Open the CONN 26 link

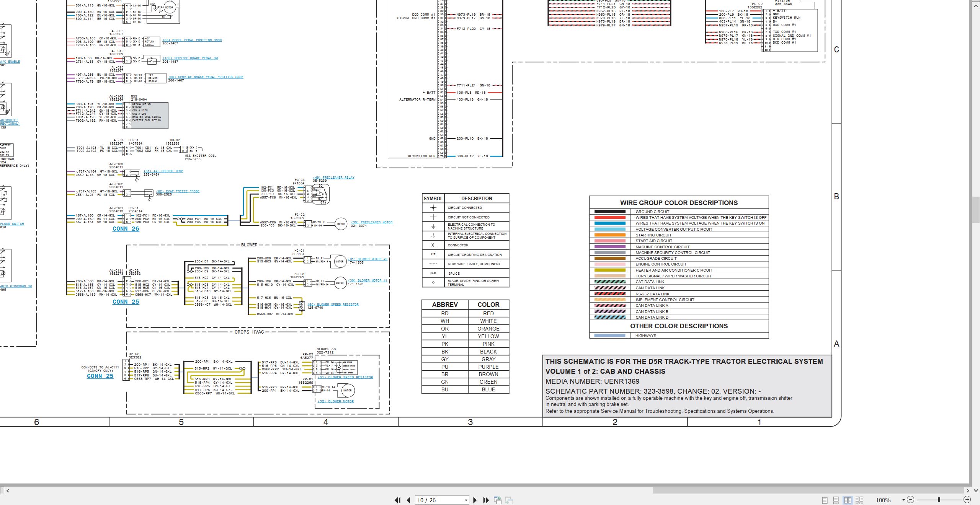coord(126,229)
